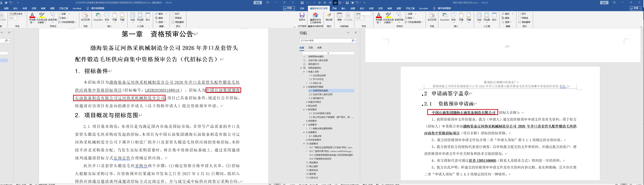
Task: Click center alignment icon in right window title bar
Action: pos(325,3)
